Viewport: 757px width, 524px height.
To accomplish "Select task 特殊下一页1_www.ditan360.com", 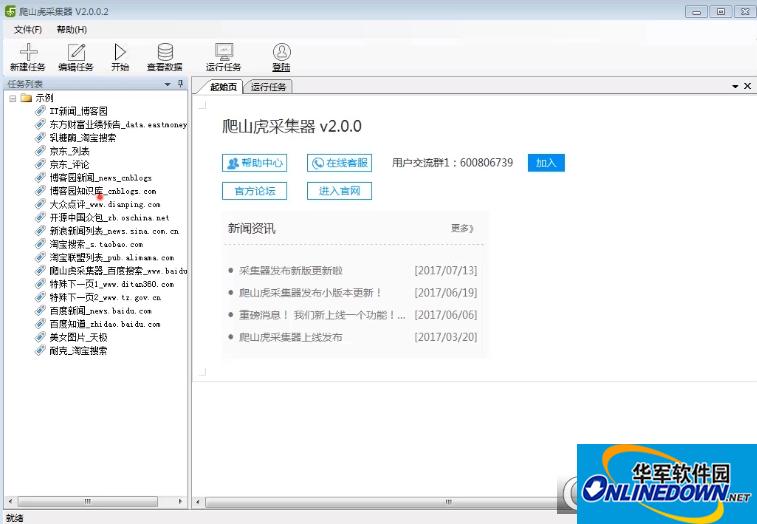I will (112, 284).
